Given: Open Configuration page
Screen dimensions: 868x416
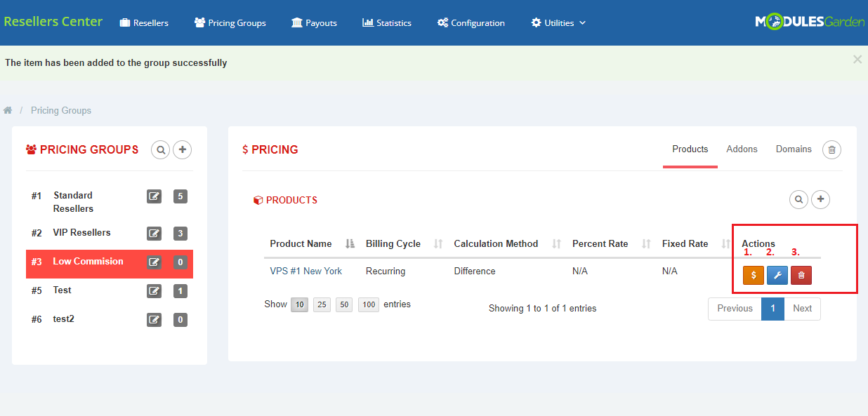Looking at the screenshot, I should (x=471, y=23).
